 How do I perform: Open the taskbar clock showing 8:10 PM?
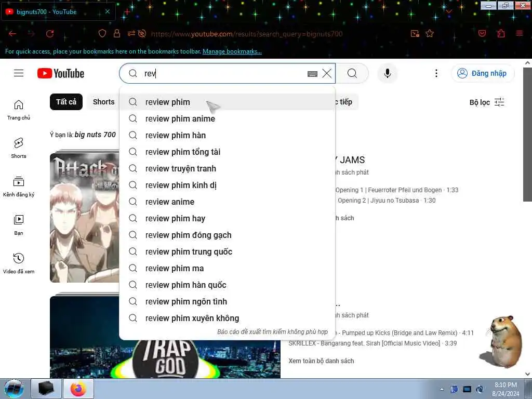[506, 389]
